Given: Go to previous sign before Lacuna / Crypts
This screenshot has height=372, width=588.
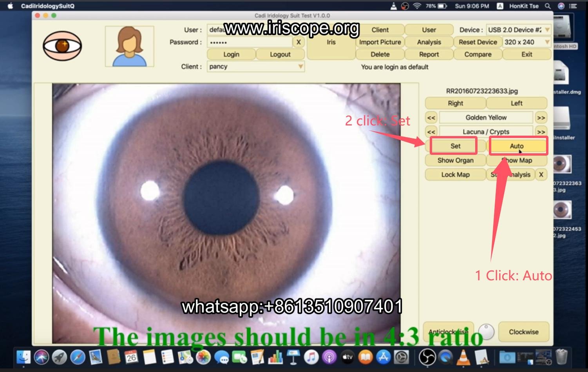Looking at the screenshot, I should (x=431, y=132).
